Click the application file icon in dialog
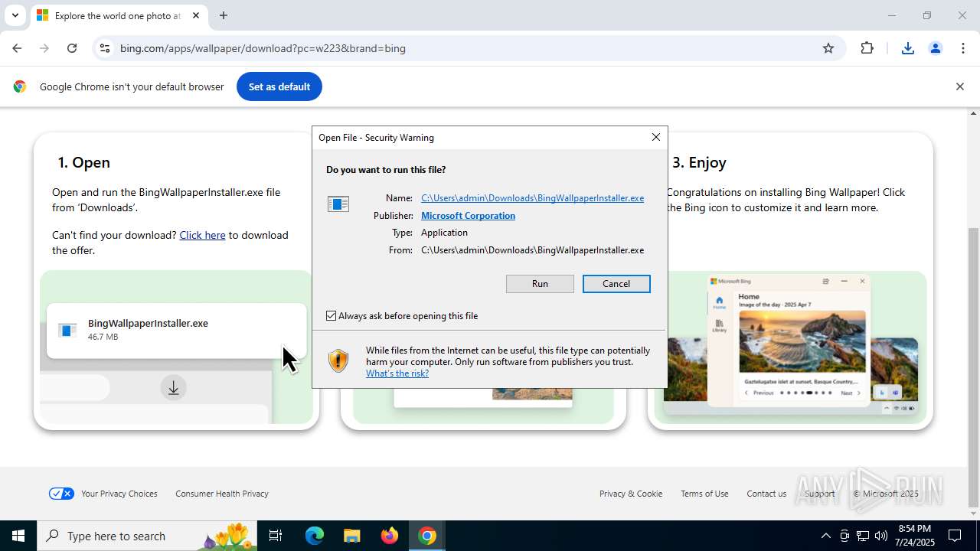Image resolution: width=980 pixels, height=551 pixels. pyautogui.click(x=338, y=204)
